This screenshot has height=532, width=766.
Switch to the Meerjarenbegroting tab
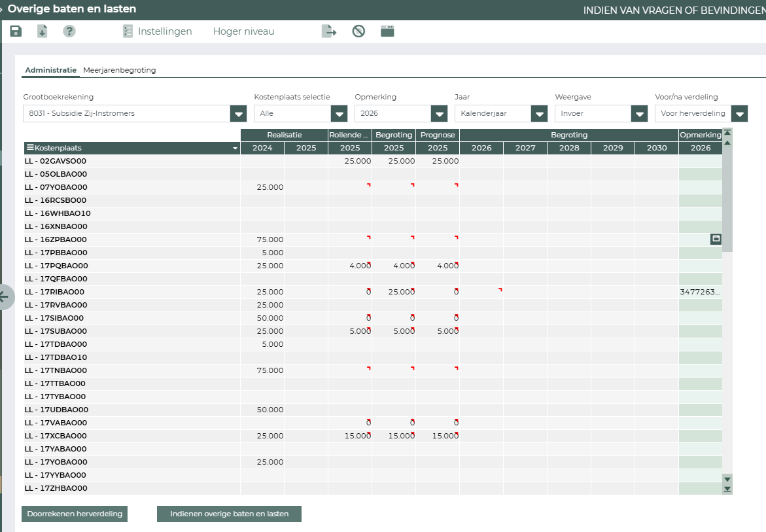[x=120, y=70]
